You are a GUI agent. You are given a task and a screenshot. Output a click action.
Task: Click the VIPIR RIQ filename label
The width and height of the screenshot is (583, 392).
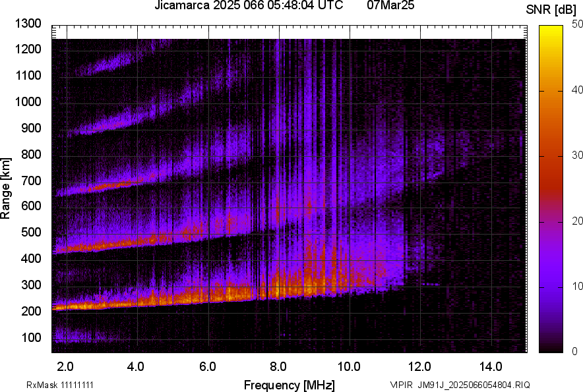pos(460,385)
